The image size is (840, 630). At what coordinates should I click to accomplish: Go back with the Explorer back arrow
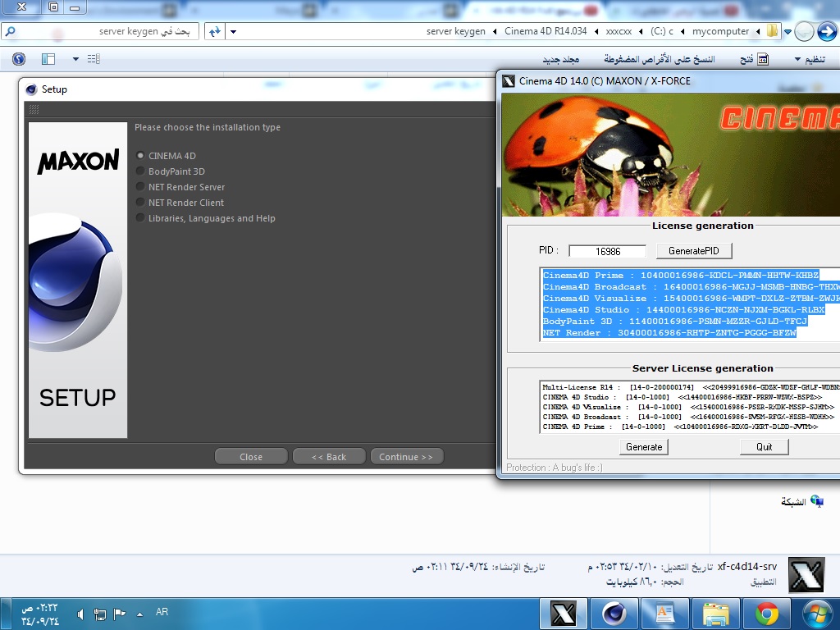pyautogui.click(x=827, y=32)
